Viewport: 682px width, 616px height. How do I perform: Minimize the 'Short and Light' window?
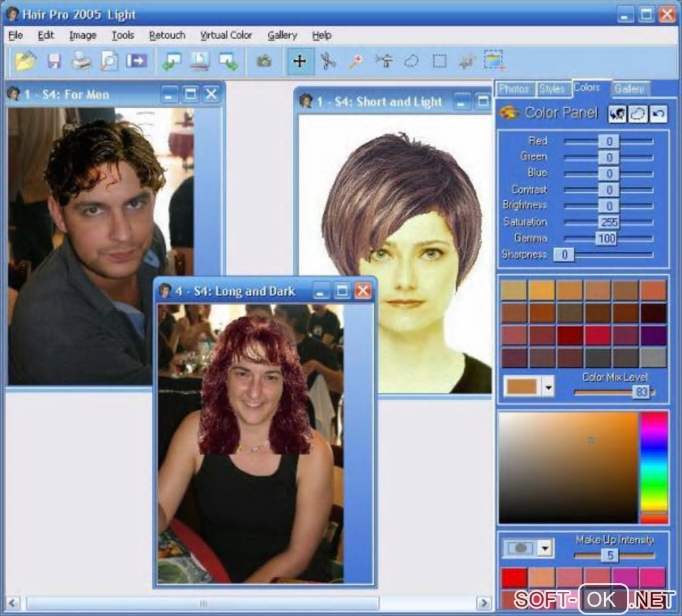(x=461, y=102)
